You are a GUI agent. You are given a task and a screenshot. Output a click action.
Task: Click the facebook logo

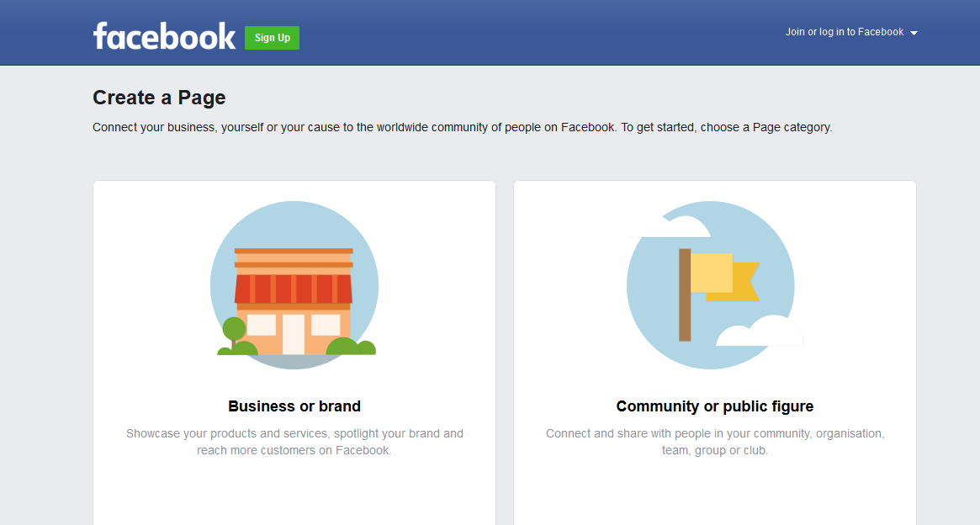(x=164, y=35)
